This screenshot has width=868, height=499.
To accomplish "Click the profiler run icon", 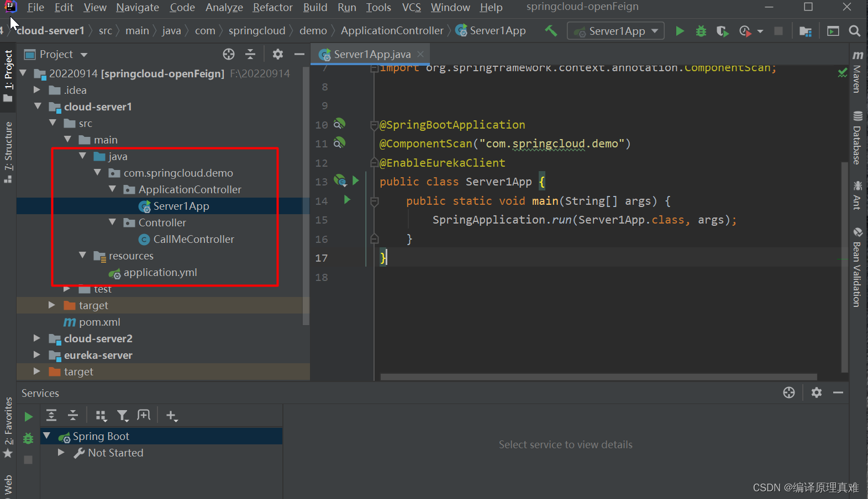I will [745, 31].
